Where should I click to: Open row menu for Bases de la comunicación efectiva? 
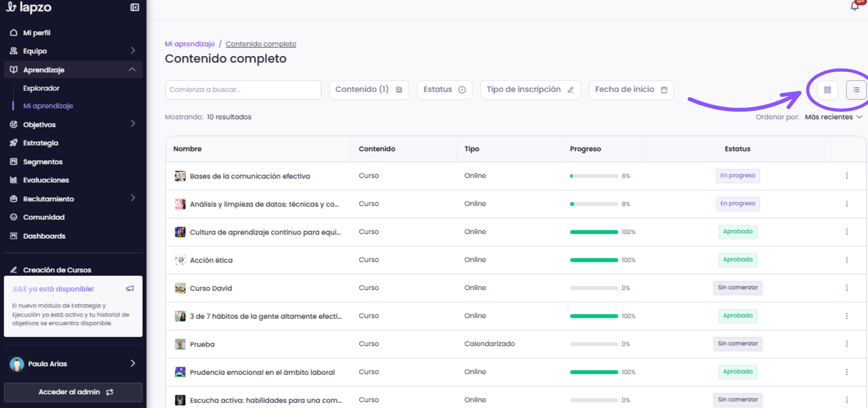(847, 176)
